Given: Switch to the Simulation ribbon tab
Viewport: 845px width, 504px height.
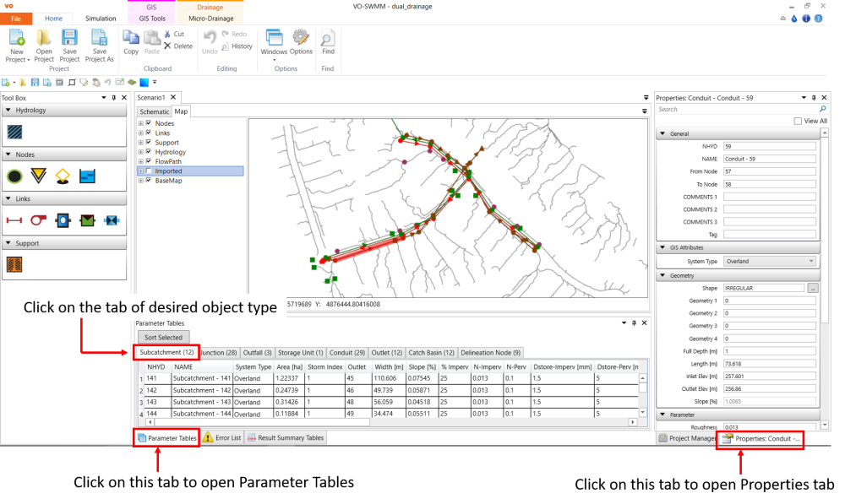Looking at the screenshot, I should pos(101,19).
